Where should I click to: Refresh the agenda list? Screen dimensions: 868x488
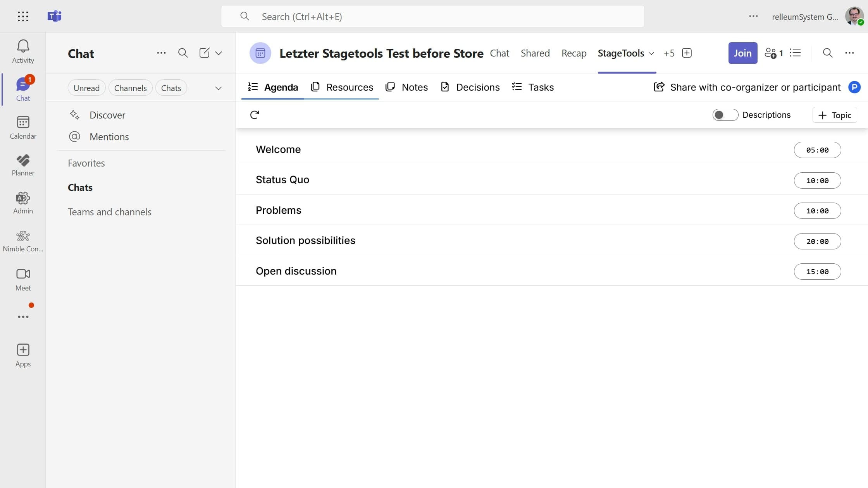coord(255,115)
